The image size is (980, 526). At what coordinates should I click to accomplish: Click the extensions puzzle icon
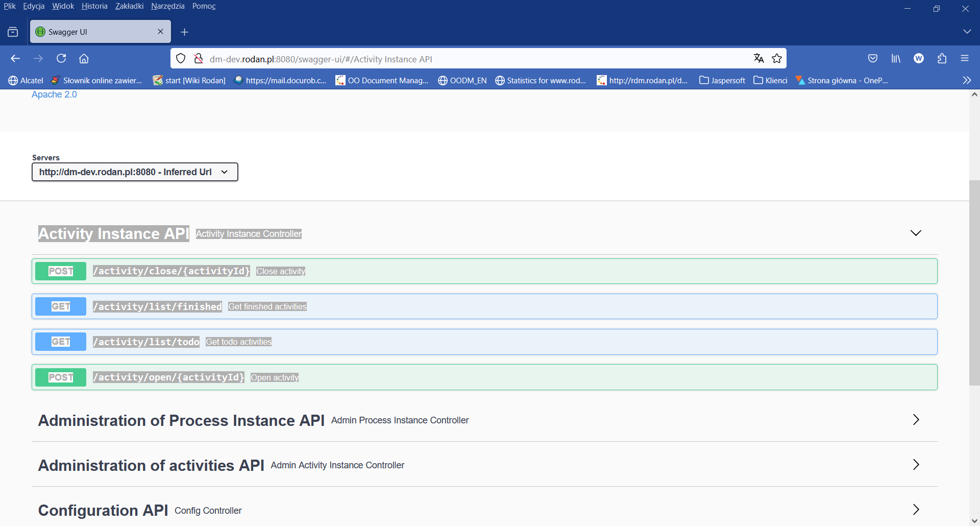(942, 58)
